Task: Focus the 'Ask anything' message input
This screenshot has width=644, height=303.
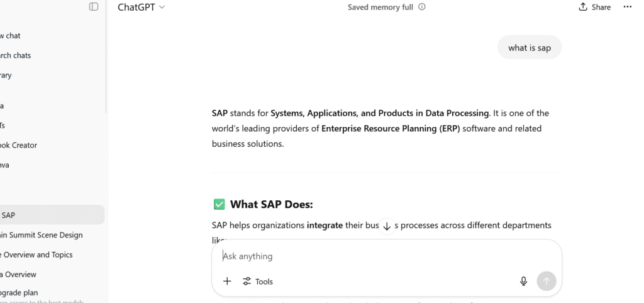Action: coord(386,256)
